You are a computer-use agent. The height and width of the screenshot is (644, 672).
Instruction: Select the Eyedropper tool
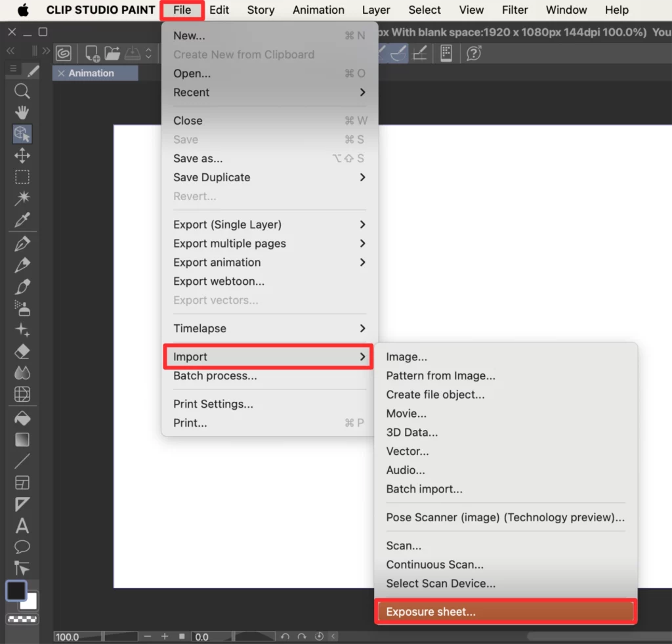(22, 219)
